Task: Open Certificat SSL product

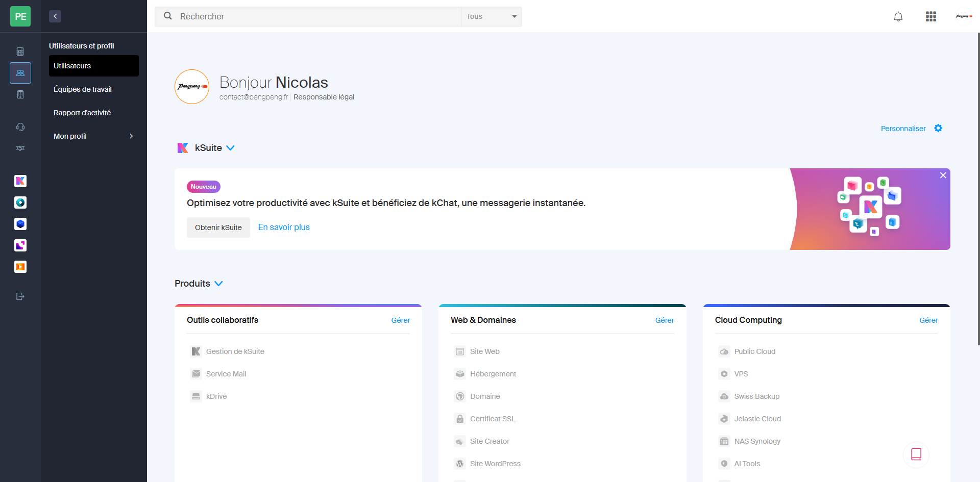Action: [485, 419]
